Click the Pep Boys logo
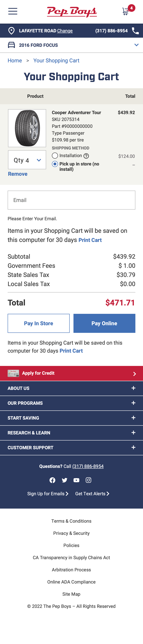Viewport: 143px width, 644px height. [72, 11]
